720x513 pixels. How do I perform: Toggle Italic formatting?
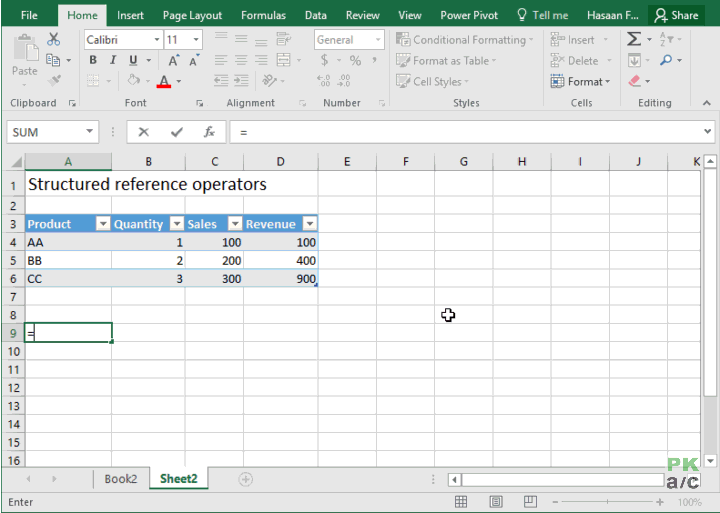[x=113, y=60]
